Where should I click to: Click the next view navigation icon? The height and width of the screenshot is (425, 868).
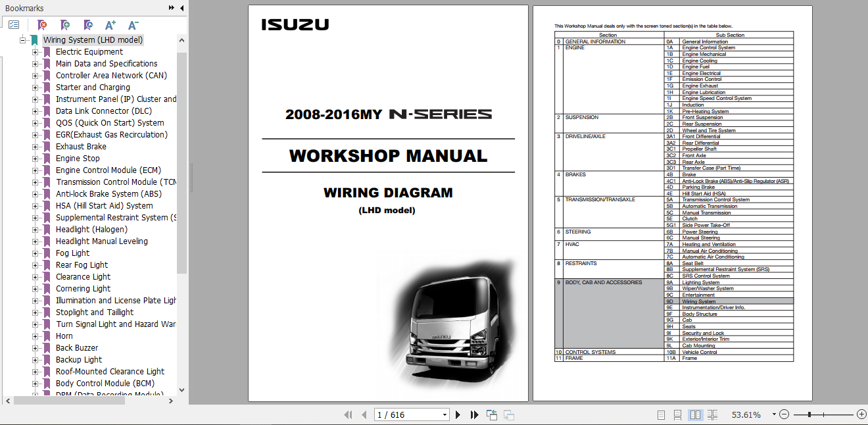click(x=508, y=415)
